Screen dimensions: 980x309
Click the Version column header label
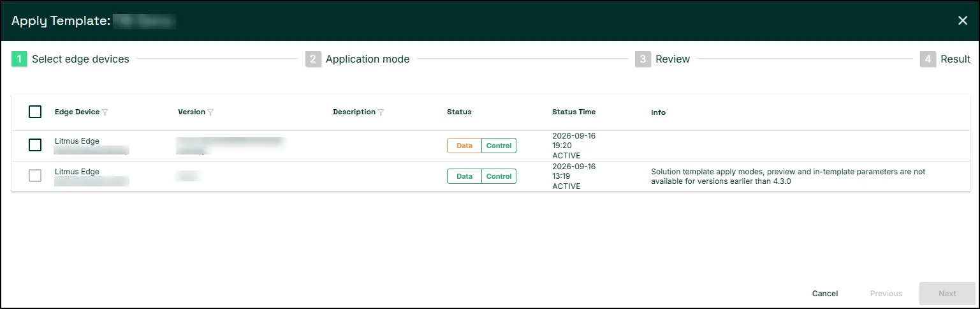pos(191,112)
